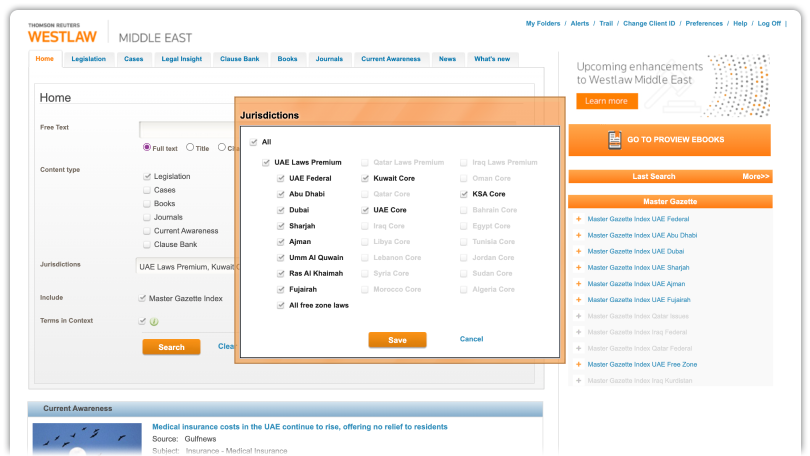The width and height of the screenshot is (810, 456).
Task: Click the ProView eBooks book icon
Action: coord(614,140)
